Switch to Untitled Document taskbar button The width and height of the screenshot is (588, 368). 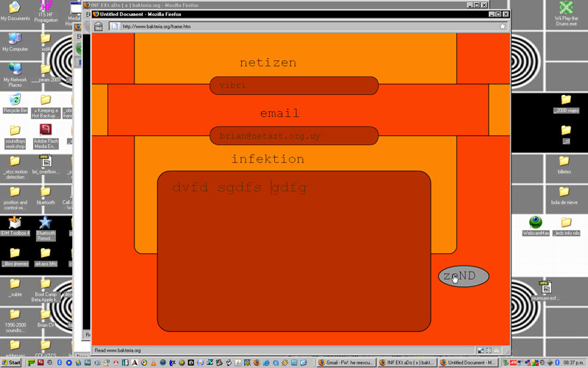click(467, 362)
